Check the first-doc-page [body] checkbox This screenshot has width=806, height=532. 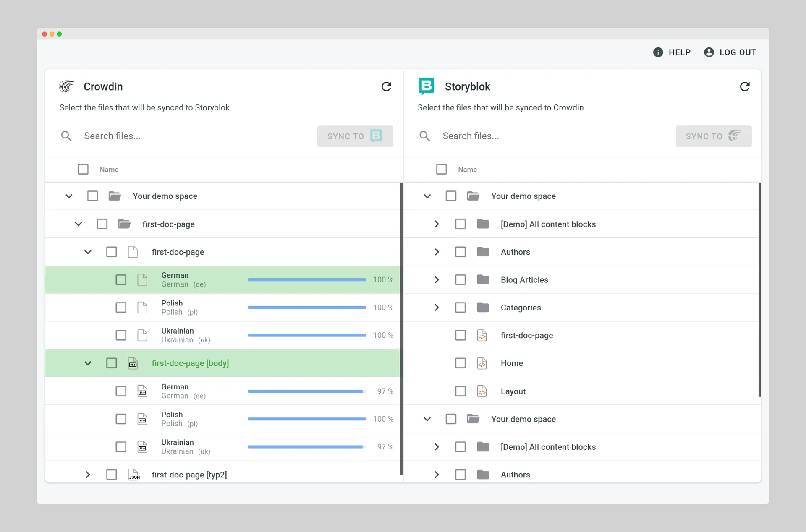pyautogui.click(x=111, y=363)
